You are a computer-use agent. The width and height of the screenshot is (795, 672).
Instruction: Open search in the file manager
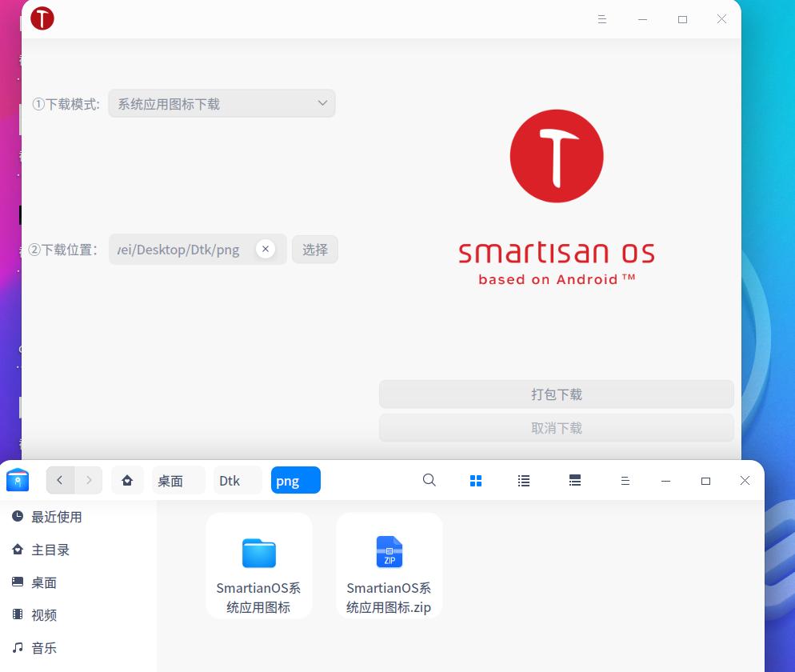pos(429,480)
